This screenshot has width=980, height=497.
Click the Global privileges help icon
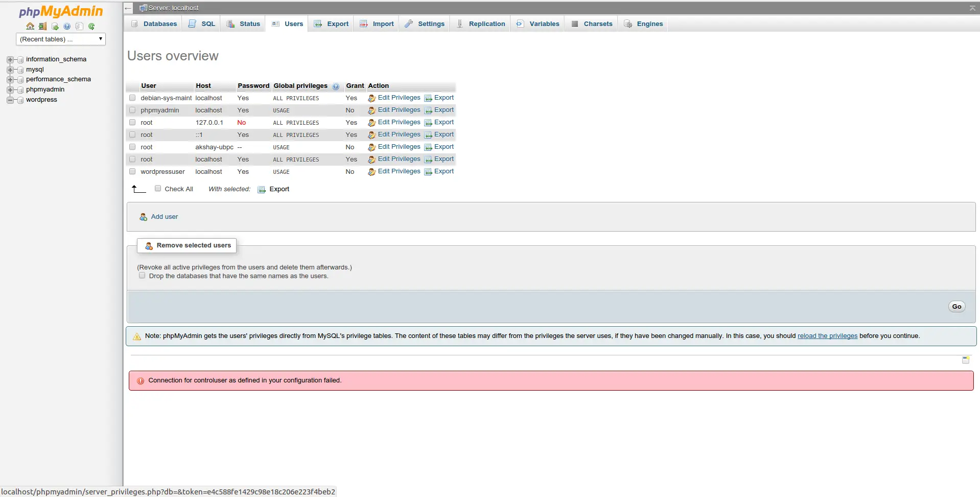pyautogui.click(x=336, y=86)
